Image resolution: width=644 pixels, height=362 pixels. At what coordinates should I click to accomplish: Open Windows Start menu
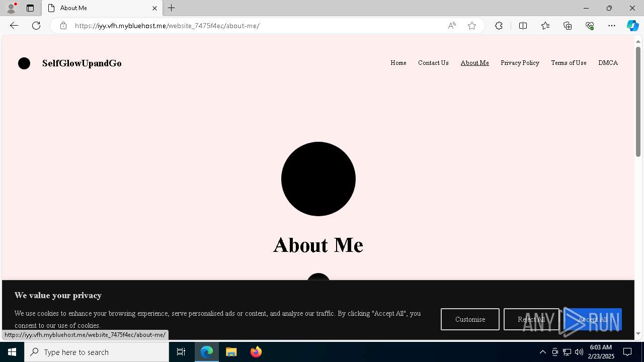[x=12, y=352]
